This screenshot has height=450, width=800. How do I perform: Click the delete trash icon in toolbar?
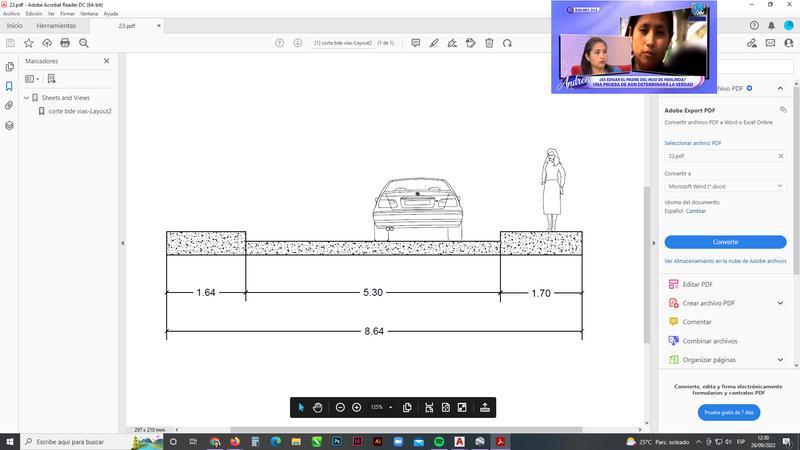pos(489,43)
